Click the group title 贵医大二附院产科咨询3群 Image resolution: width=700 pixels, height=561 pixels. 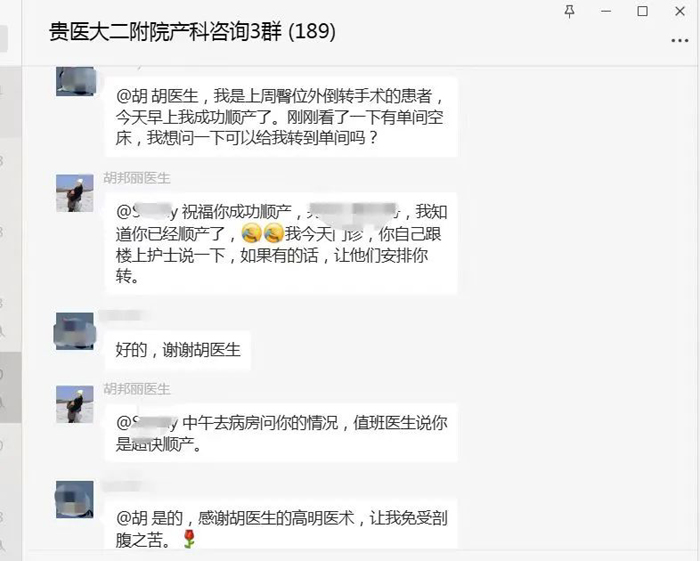coord(166,32)
